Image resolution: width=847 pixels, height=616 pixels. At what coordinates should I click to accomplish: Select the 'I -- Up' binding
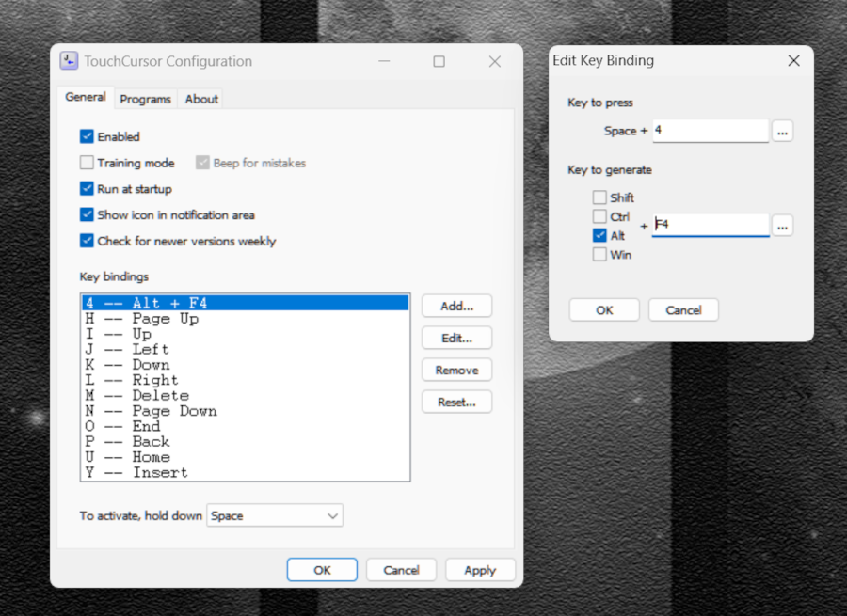246,334
